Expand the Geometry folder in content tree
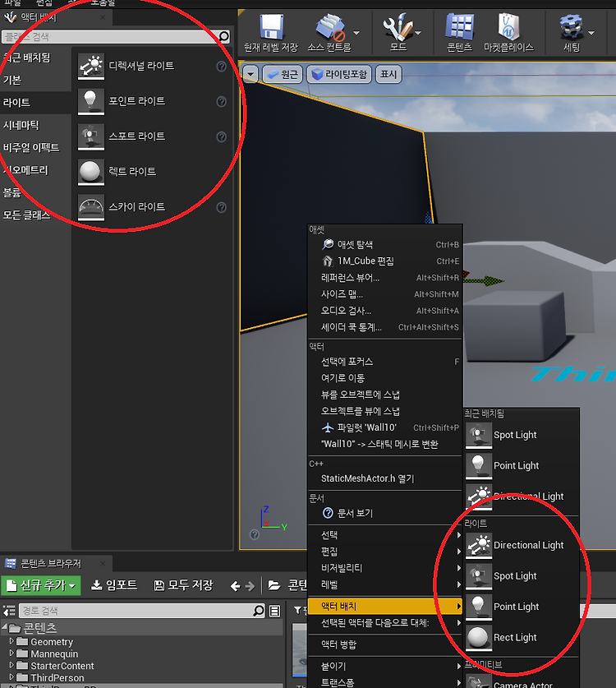This screenshot has height=688, width=616. (x=11, y=641)
